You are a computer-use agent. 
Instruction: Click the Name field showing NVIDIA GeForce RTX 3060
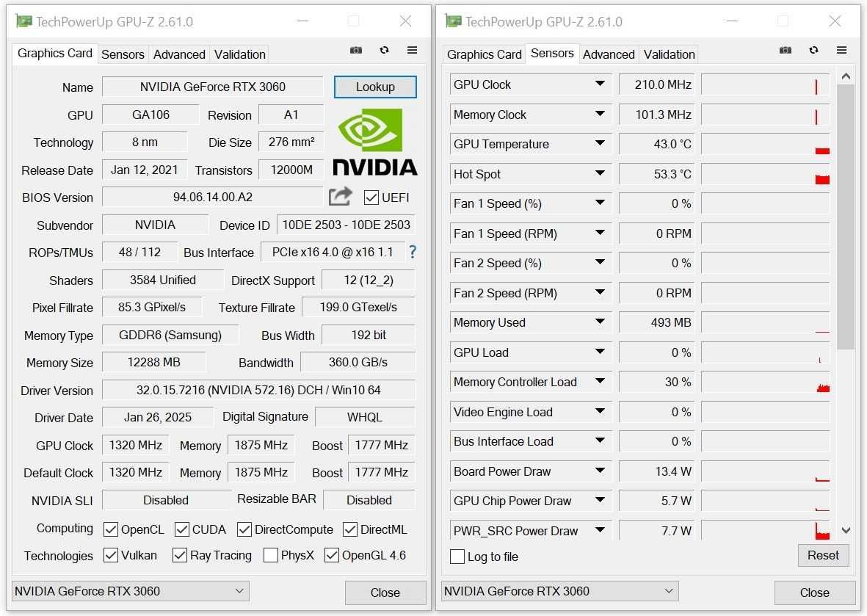click(213, 87)
